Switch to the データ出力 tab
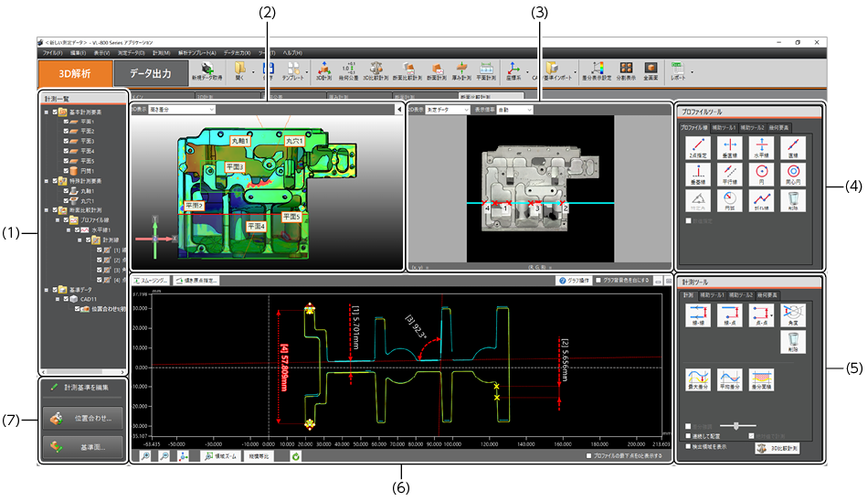 151,73
